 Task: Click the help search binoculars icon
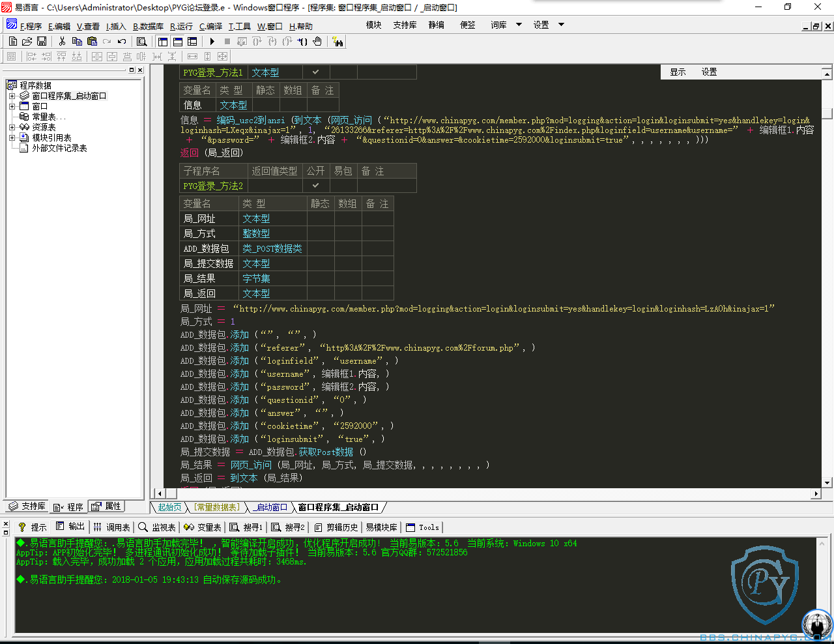coord(338,41)
